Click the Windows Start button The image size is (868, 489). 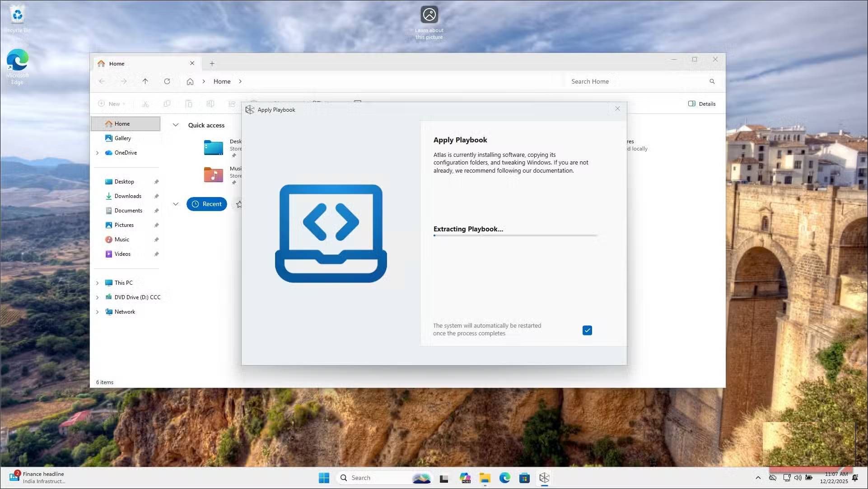[x=324, y=478]
